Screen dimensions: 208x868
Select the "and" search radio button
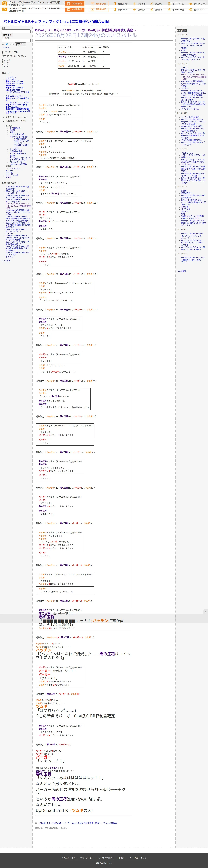[7, 44]
